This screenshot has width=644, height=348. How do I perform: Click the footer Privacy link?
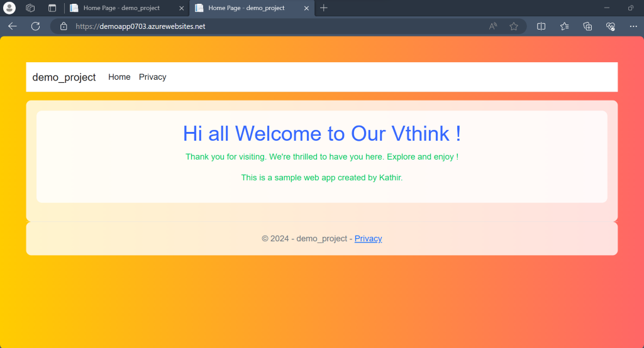point(368,239)
